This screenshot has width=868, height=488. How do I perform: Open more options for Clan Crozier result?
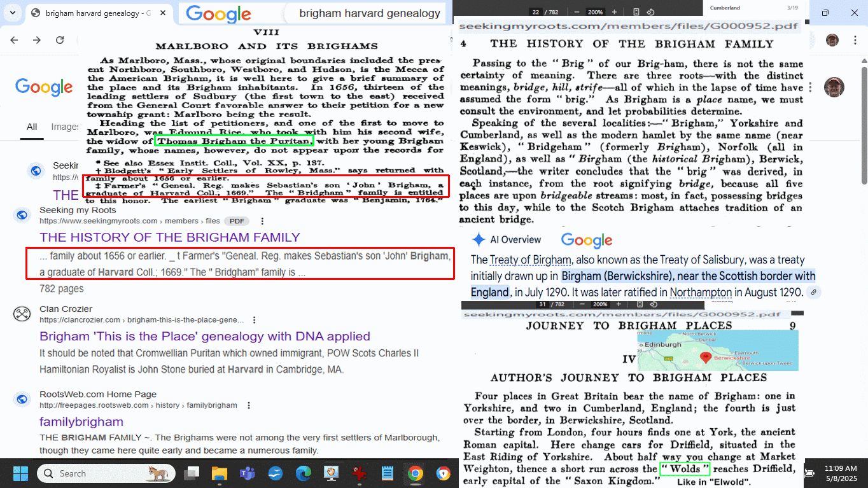(254, 320)
